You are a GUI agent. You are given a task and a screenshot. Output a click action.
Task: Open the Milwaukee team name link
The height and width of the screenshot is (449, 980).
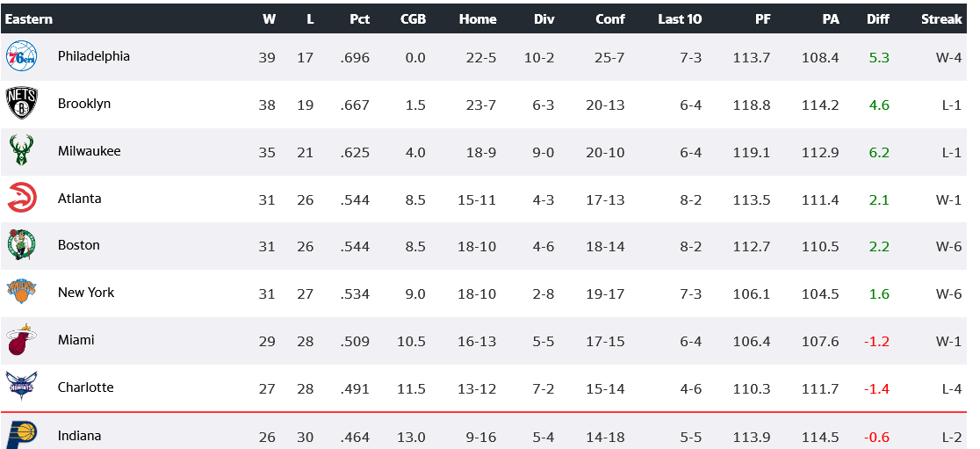pos(89,151)
